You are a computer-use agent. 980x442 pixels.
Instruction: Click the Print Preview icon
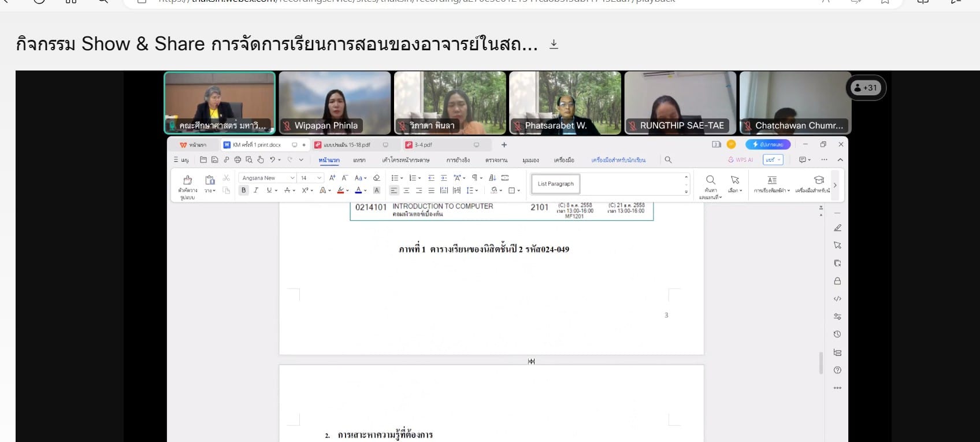(x=249, y=160)
